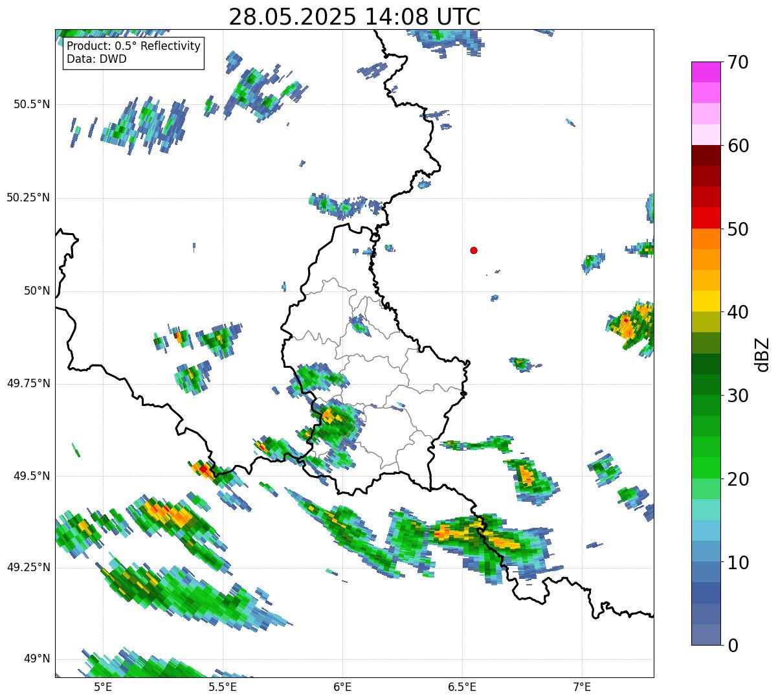778x700 pixels.
Task: Click the latitude label "50.5°N"
Action: click(31, 105)
